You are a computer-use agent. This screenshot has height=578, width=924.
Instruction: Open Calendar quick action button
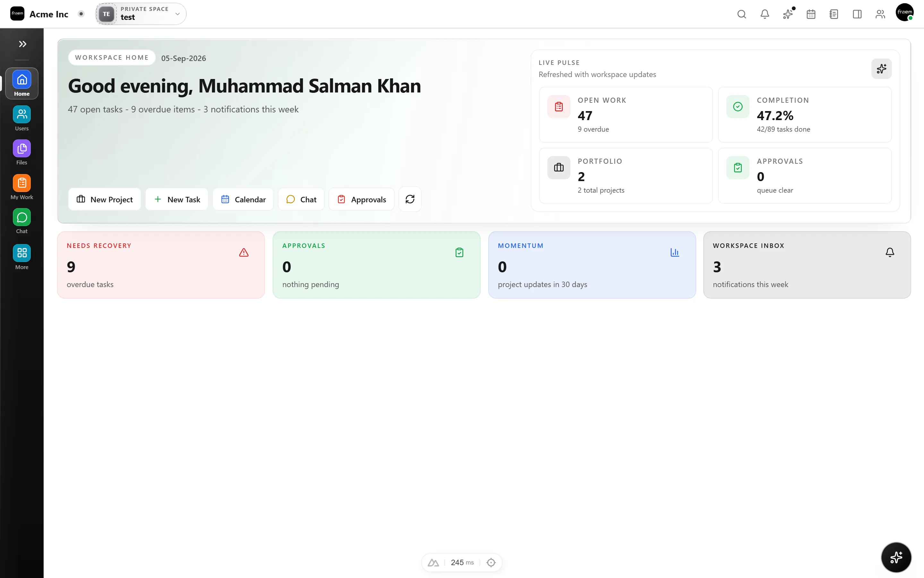click(243, 199)
